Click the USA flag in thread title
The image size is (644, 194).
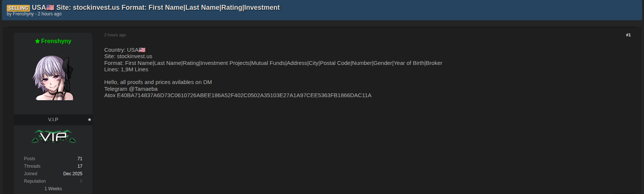[x=51, y=8]
